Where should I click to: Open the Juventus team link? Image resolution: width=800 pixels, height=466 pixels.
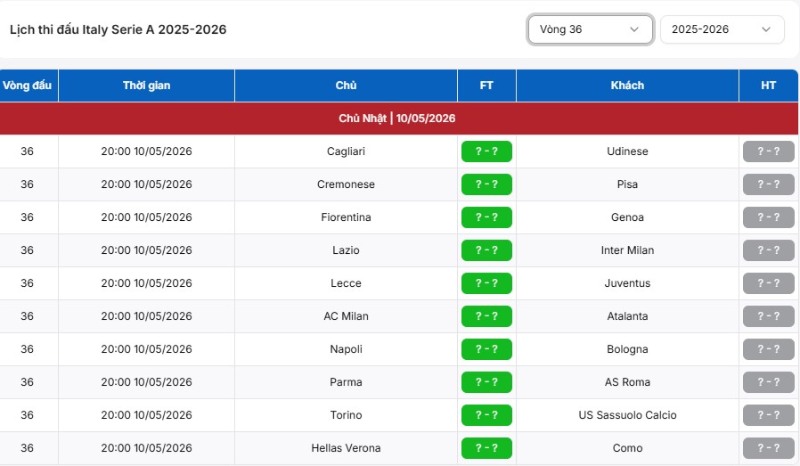[628, 283]
